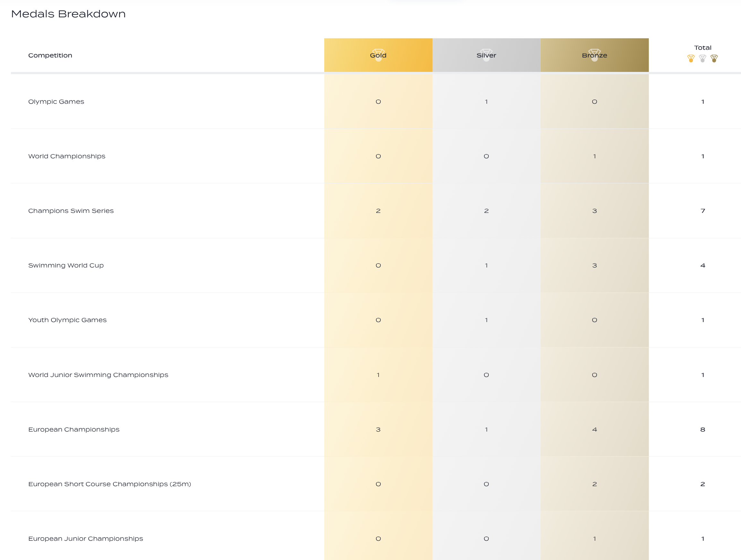Click Swimming World Cup gold count 0
The image size is (741, 560).
click(378, 266)
